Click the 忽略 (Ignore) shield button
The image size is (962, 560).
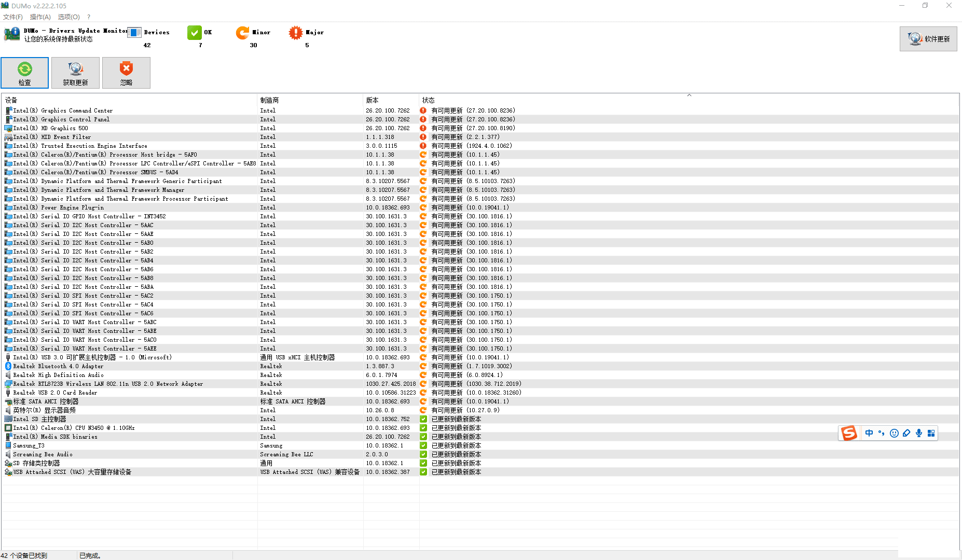[126, 73]
